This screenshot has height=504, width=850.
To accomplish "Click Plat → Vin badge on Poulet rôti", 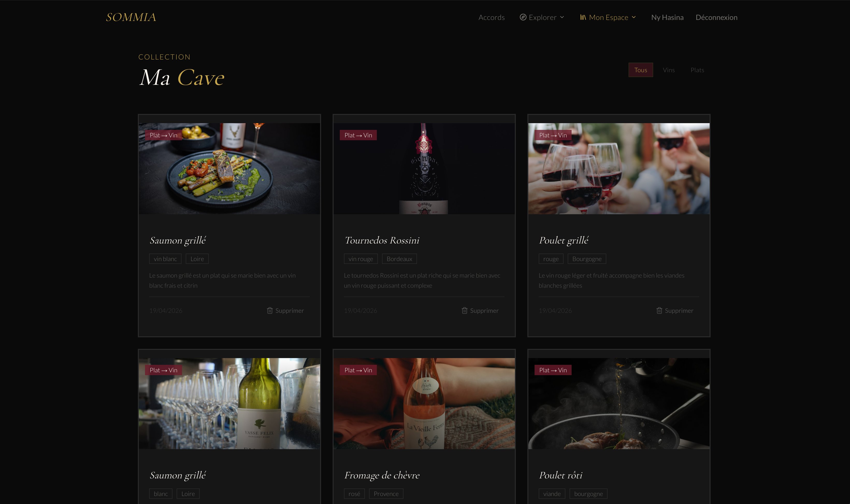I will pyautogui.click(x=553, y=370).
